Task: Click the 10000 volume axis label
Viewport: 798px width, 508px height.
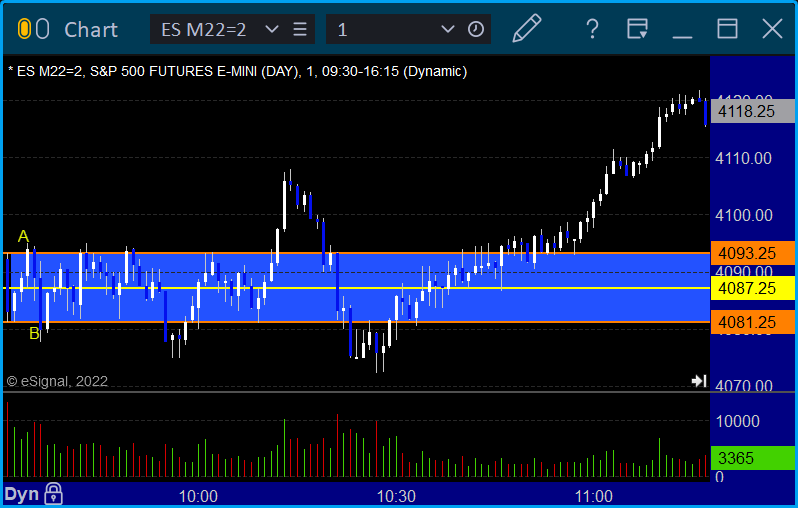Action: [x=738, y=421]
